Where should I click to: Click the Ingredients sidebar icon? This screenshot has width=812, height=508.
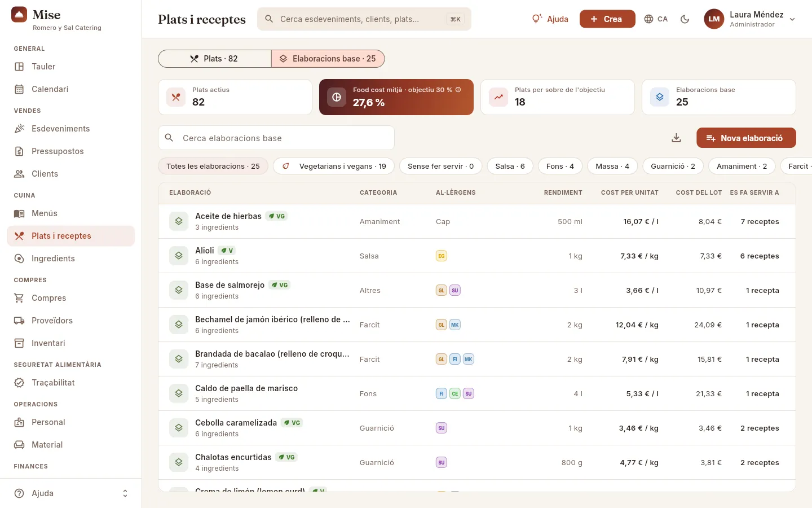pyautogui.click(x=19, y=259)
